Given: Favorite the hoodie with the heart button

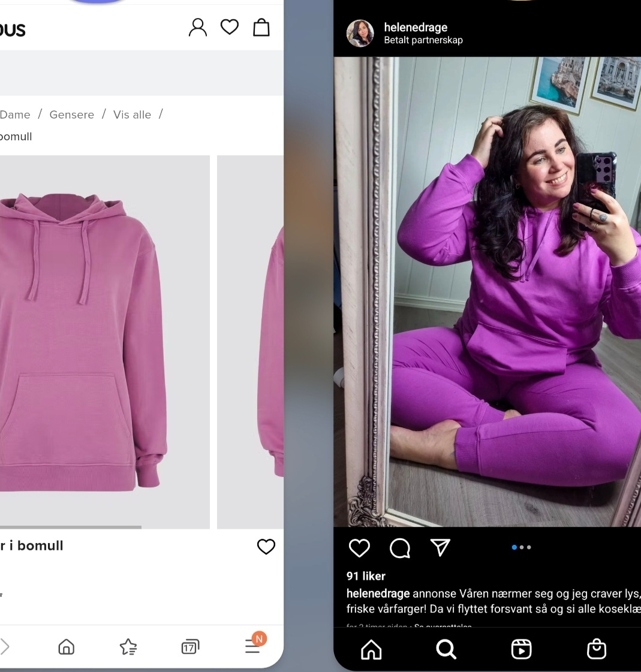Looking at the screenshot, I should 266,547.
